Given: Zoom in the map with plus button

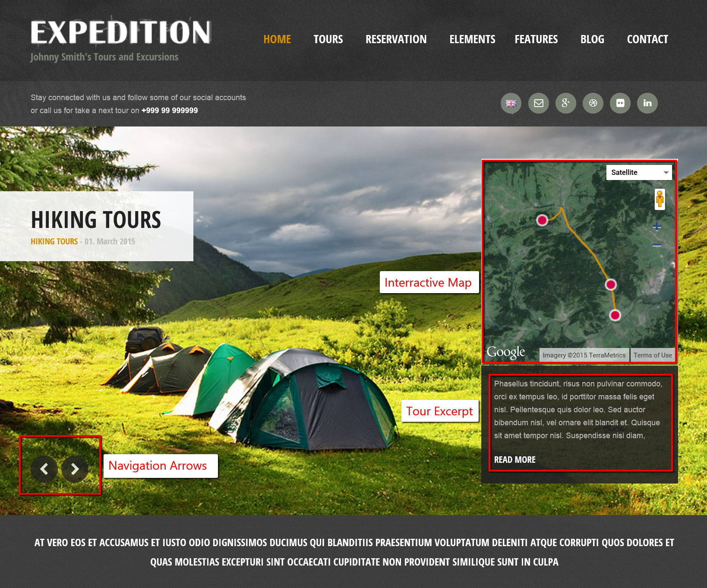Looking at the screenshot, I should point(656,227).
